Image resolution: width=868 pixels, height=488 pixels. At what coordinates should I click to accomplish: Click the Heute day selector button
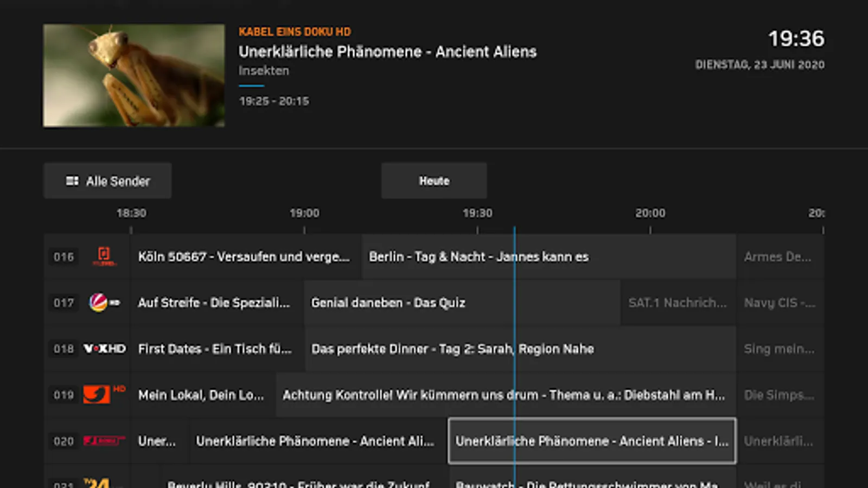434,181
